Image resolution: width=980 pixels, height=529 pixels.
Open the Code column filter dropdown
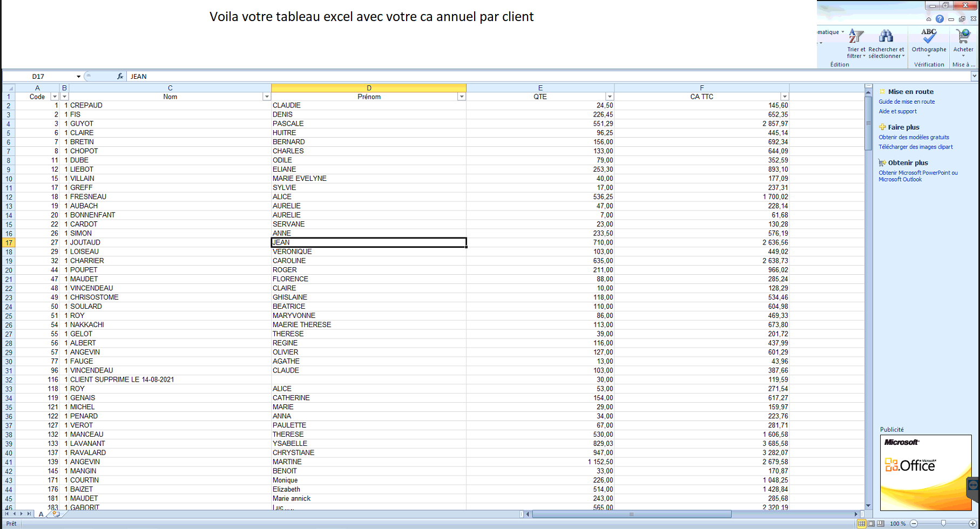(55, 97)
